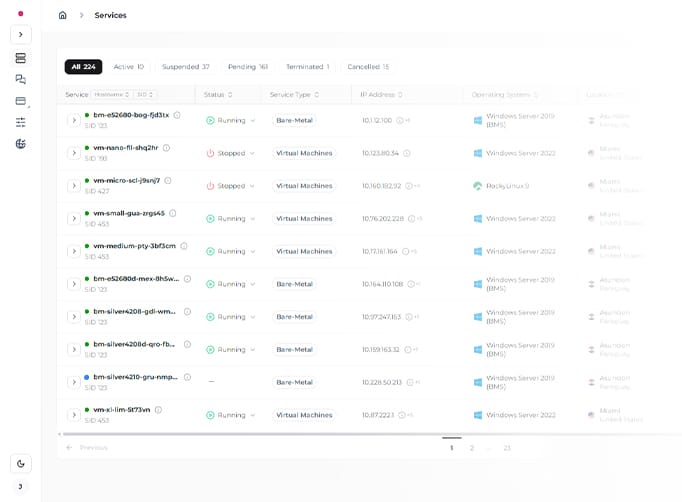682x502 pixels.
Task: Expand row bm-silver4210-gru-nmp
Action: click(x=74, y=382)
